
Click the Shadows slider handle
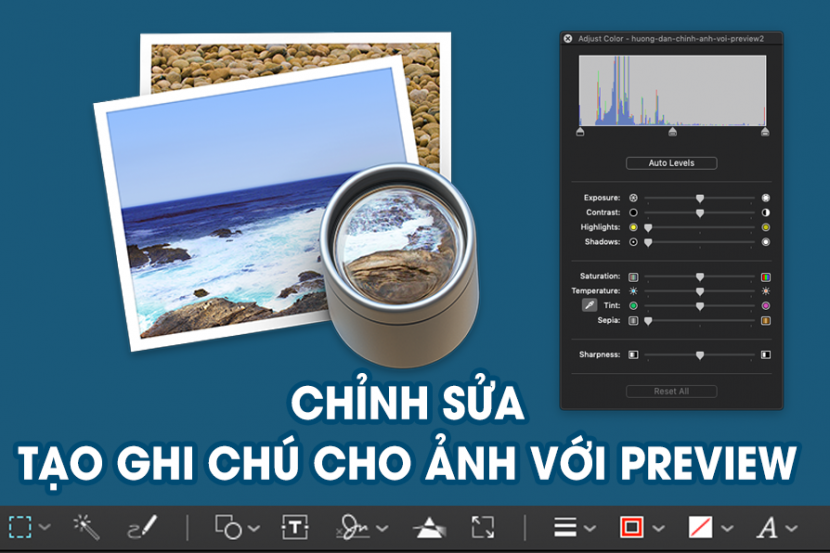648,243
